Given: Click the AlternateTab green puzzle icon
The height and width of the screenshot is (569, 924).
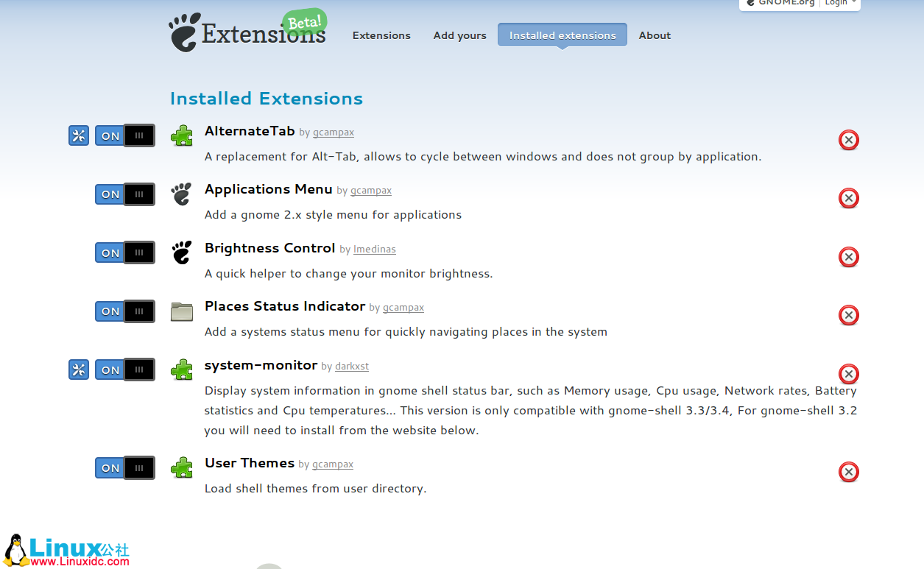Looking at the screenshot, I should click(x=182, y=135).
